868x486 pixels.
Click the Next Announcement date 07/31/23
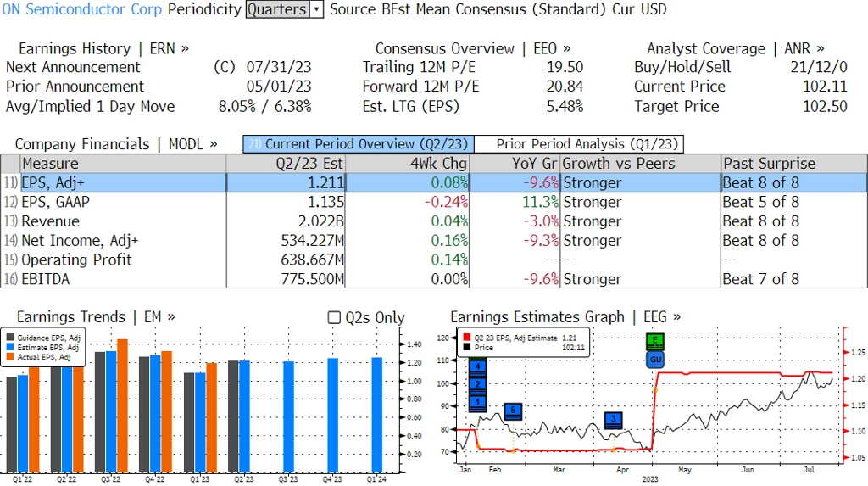278,67
